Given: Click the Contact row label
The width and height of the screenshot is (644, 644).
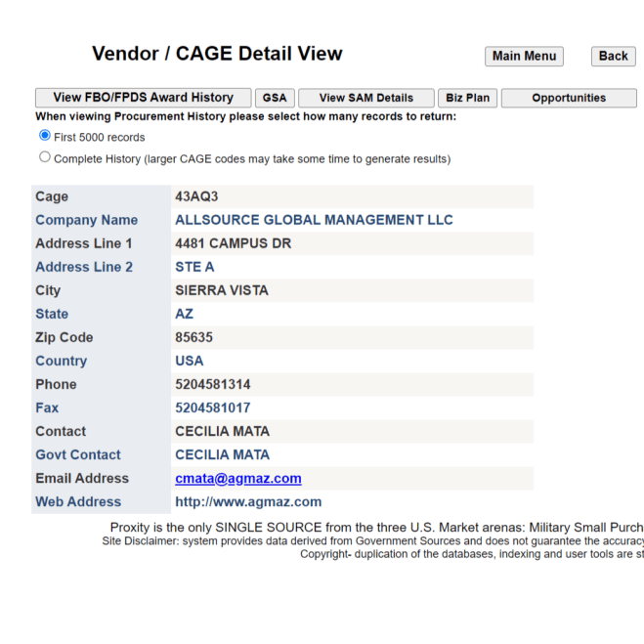Looking at the screenshot, I should pyautogui.click(x=61, y=431).
